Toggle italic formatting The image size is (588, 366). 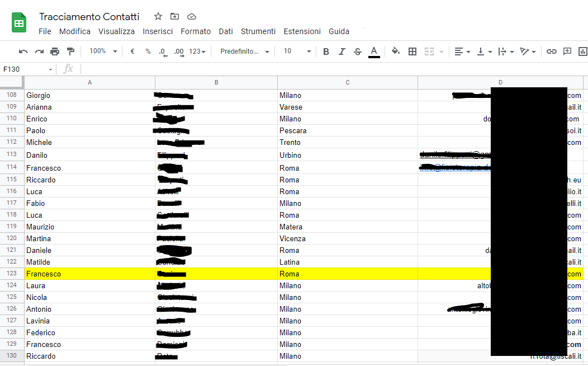pos(342,51)
